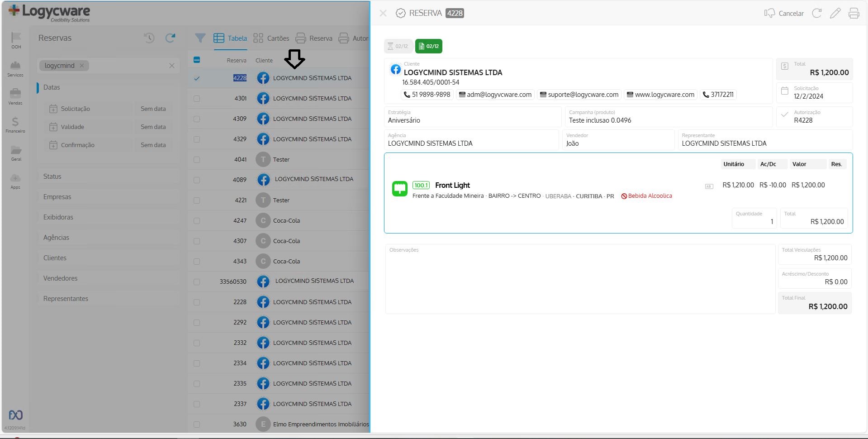Check the row 4041 Tester checkbox
This screenshot has width=868, height=439.
[x=197, y=160]
